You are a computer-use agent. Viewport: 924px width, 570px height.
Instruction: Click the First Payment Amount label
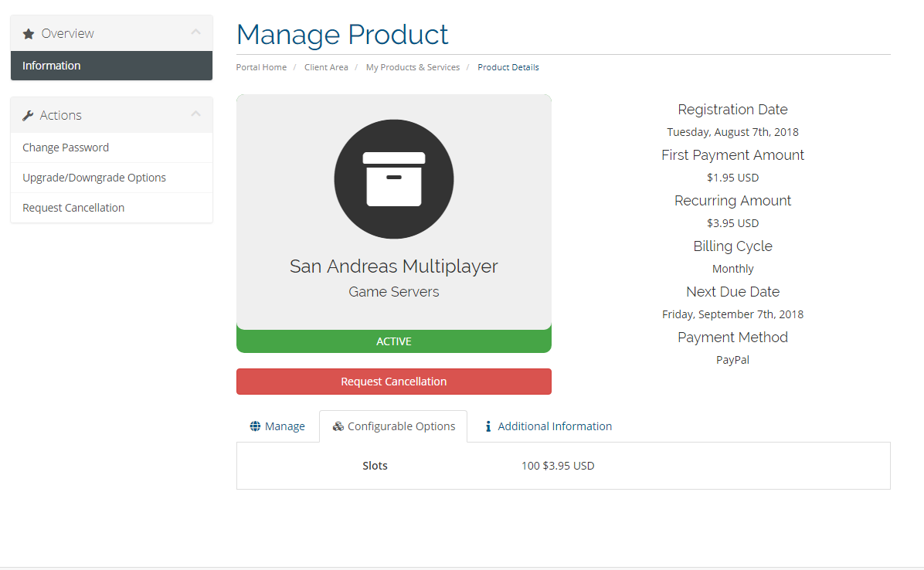[x=732, y=155]
